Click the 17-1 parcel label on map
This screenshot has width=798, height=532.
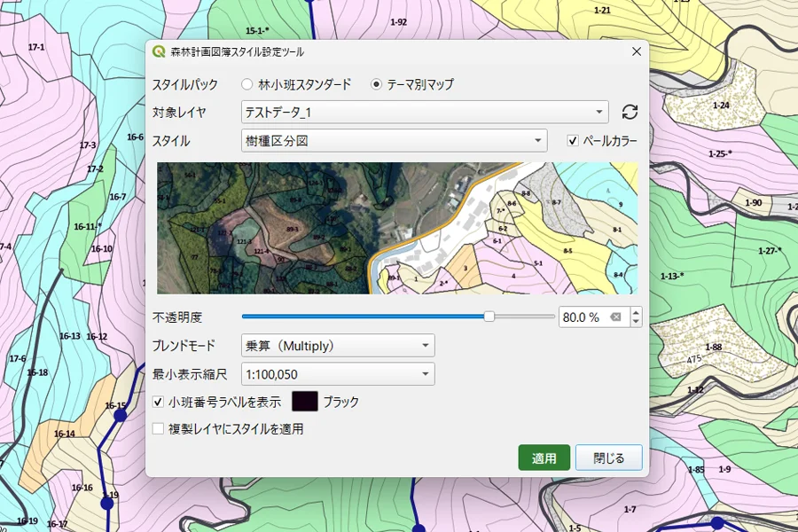36,47
